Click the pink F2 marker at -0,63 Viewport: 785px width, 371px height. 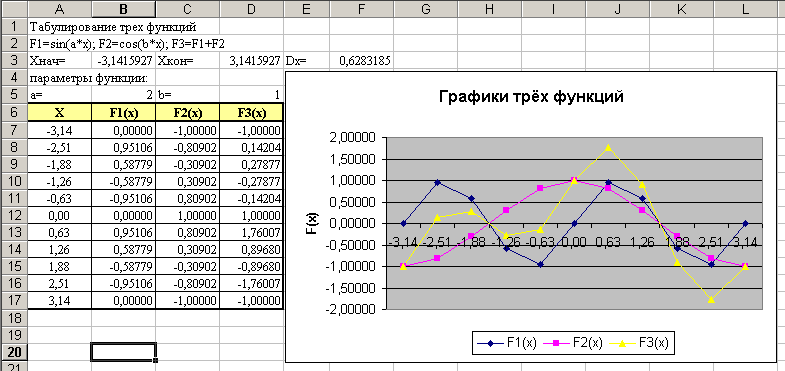click(x=540, y=188)
